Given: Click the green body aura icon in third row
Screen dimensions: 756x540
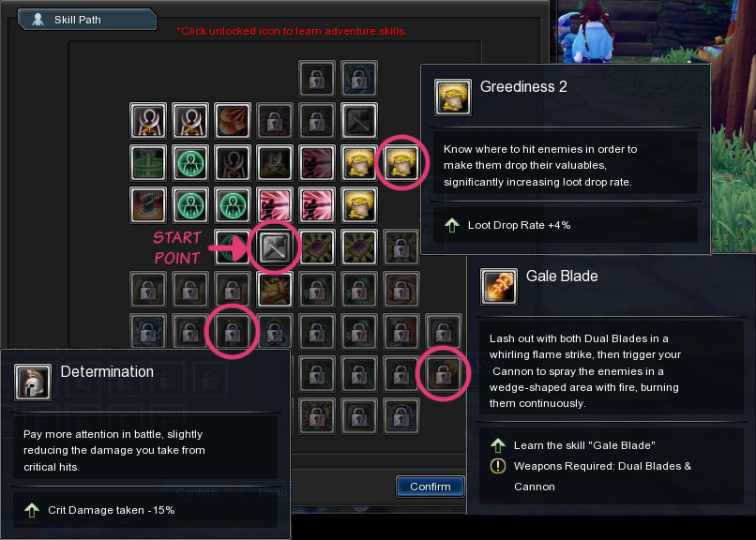Looking at the screenshot, I should tap(190, 163).
